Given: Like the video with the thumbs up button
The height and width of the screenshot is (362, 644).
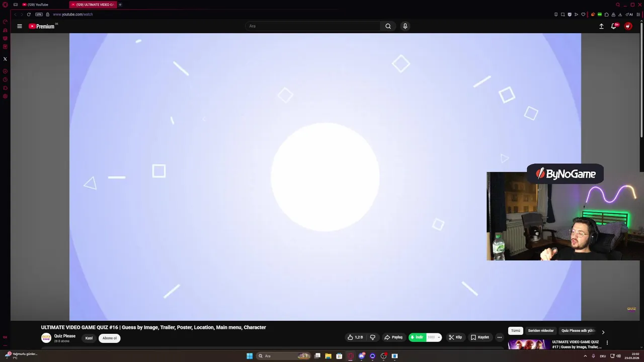Looking at the screenshot, I should point(355,337).
